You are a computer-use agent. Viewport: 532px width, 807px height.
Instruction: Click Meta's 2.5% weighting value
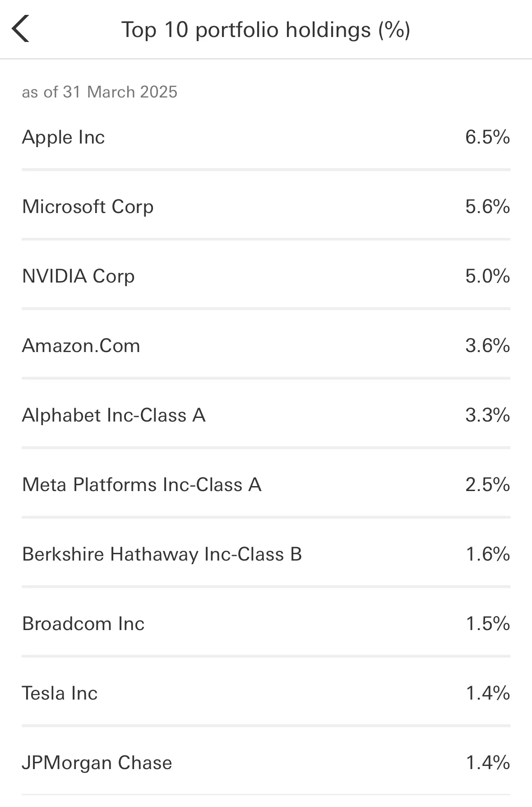click(x=488, y=485)
